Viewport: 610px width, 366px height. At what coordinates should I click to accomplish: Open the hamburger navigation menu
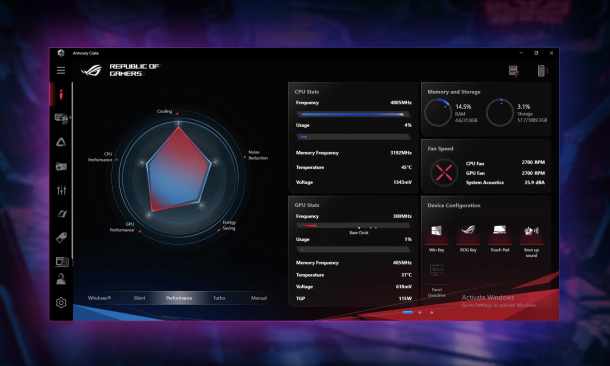61,70
